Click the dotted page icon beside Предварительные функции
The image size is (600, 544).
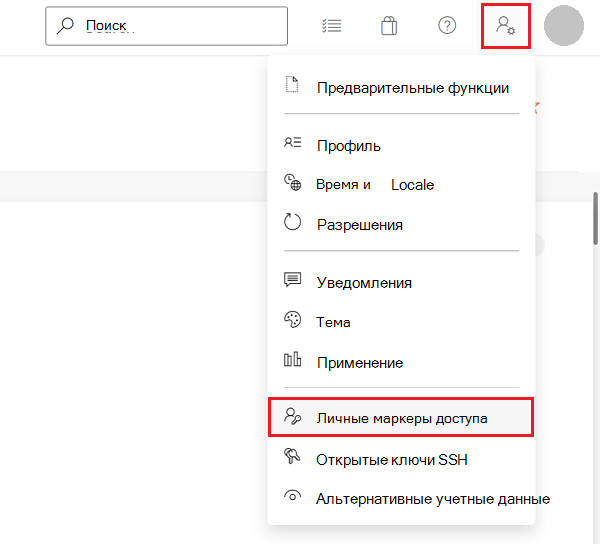click(292, 85)
